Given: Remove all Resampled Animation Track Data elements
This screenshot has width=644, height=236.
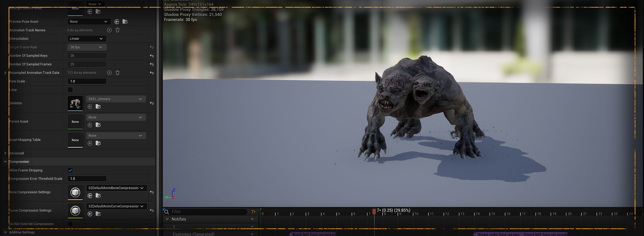Looking at the screenshot, I should point(117,73).
